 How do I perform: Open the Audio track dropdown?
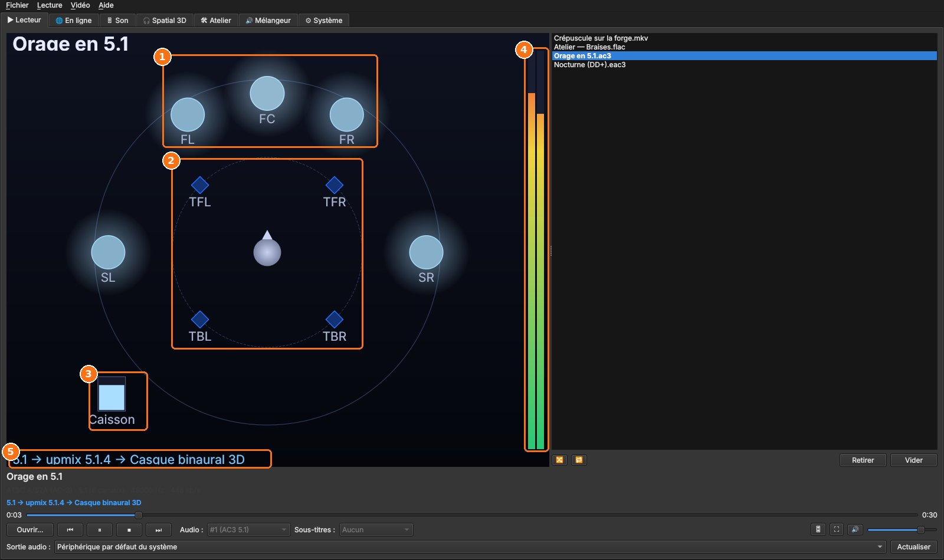tap(248, 530)
